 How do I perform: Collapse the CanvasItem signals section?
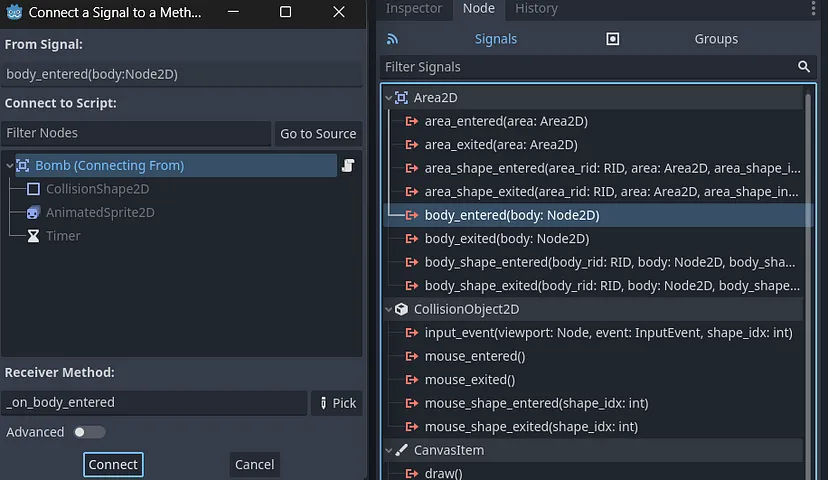[389, 450]
